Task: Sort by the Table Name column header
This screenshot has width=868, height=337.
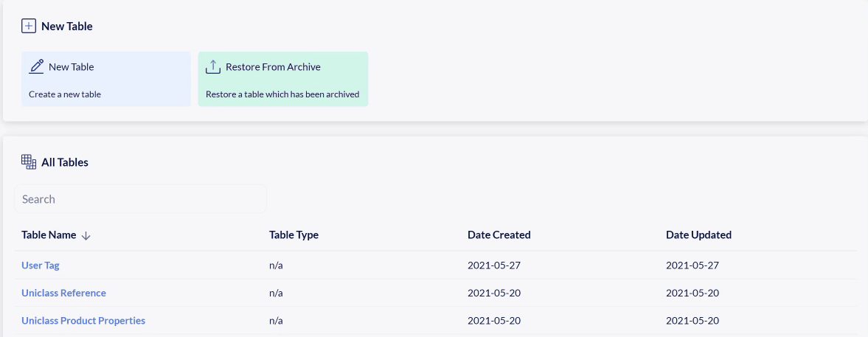Action: point(49,235)
